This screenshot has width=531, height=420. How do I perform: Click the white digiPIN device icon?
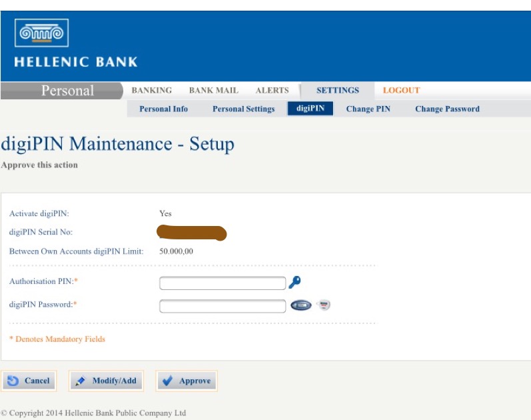(x=324, y=305)
